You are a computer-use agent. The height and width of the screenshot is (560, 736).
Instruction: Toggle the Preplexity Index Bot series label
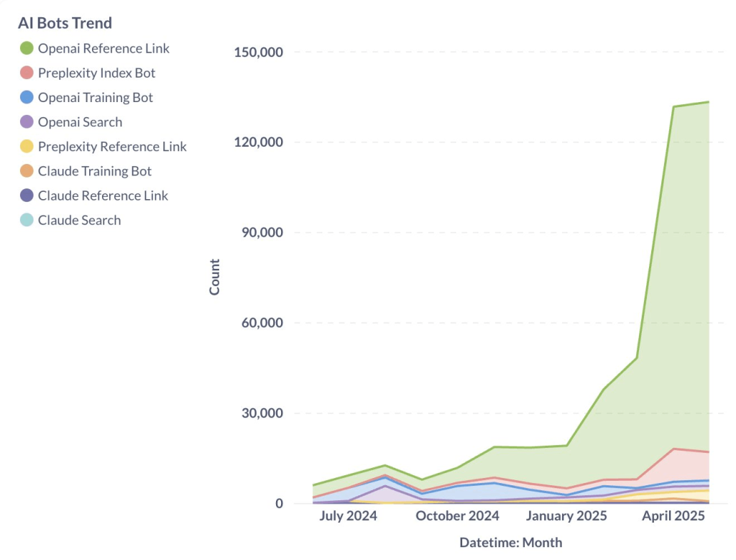[x=96, y=73]
